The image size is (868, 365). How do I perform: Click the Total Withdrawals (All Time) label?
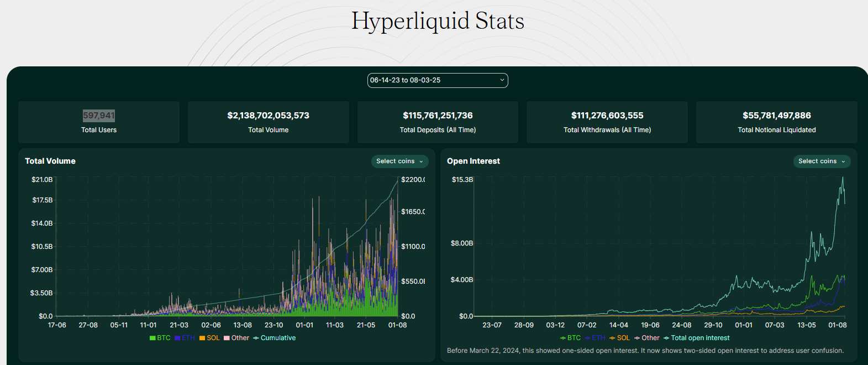(x=607, y=130)
